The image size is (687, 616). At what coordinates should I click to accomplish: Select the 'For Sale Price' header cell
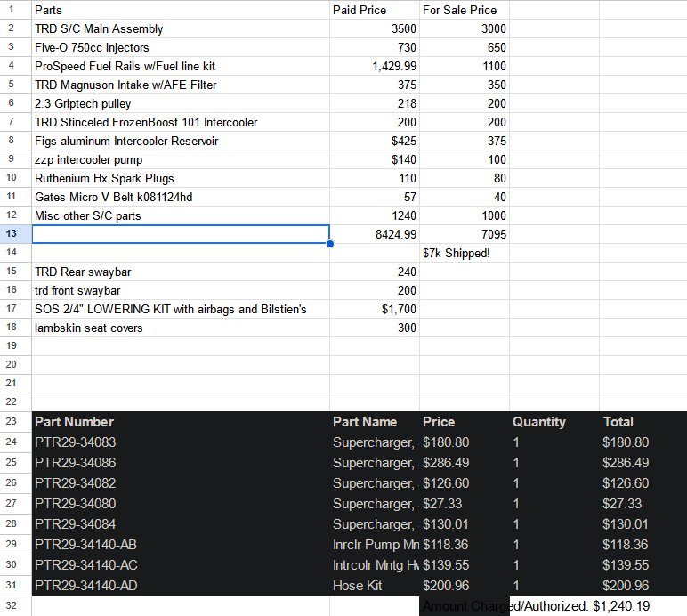(464, 10)
